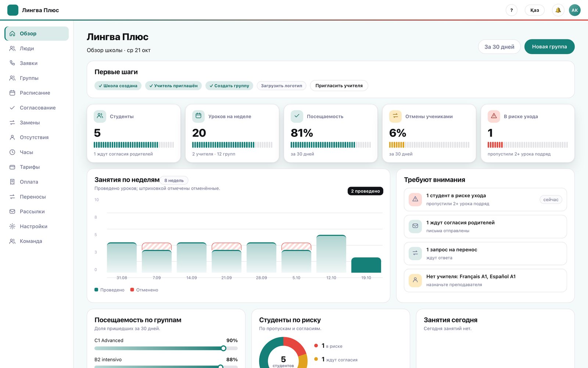
Task: Go to Люди in the sidebar
Action: point(37,48)
